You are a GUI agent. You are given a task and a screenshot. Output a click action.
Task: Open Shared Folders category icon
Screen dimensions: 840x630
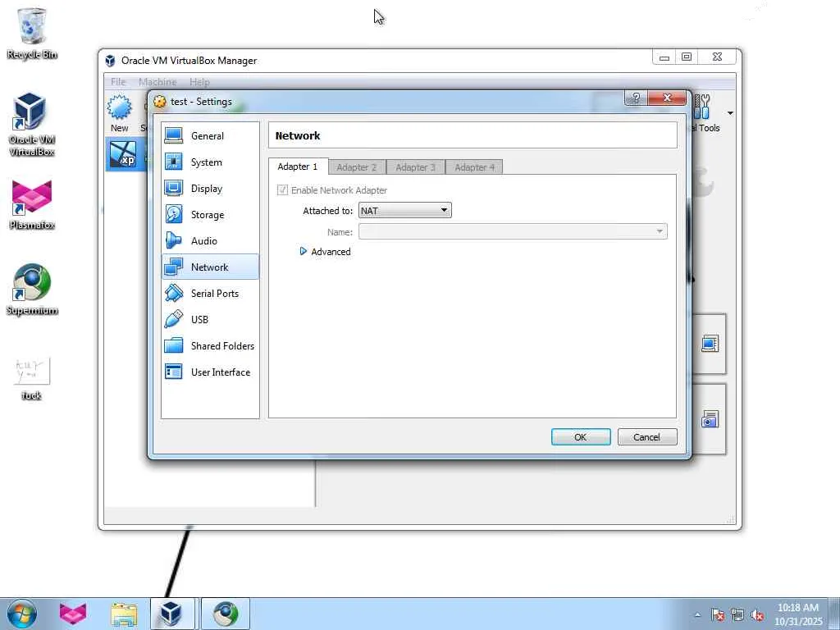click(174, 345)
